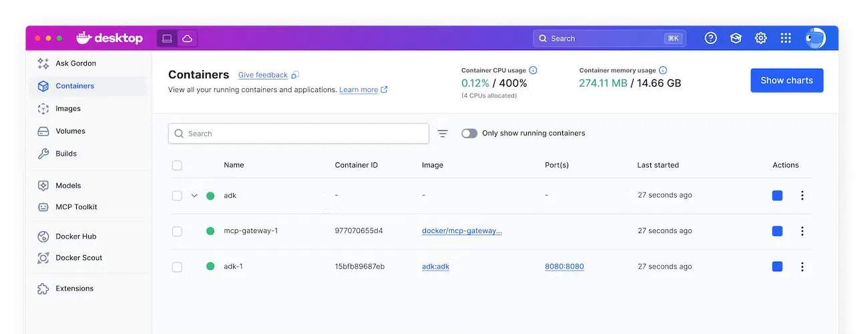Click the Containers cube icon

coord(43,86)
